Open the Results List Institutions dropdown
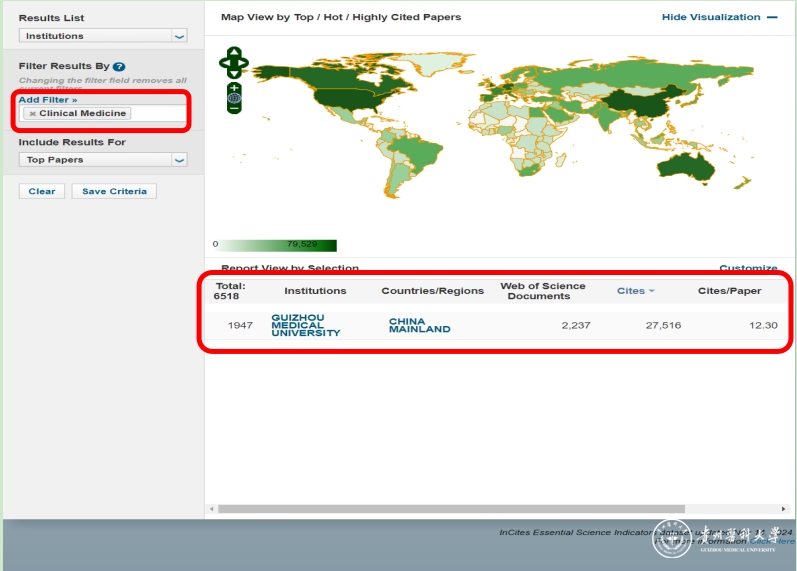 coord(179,36)
